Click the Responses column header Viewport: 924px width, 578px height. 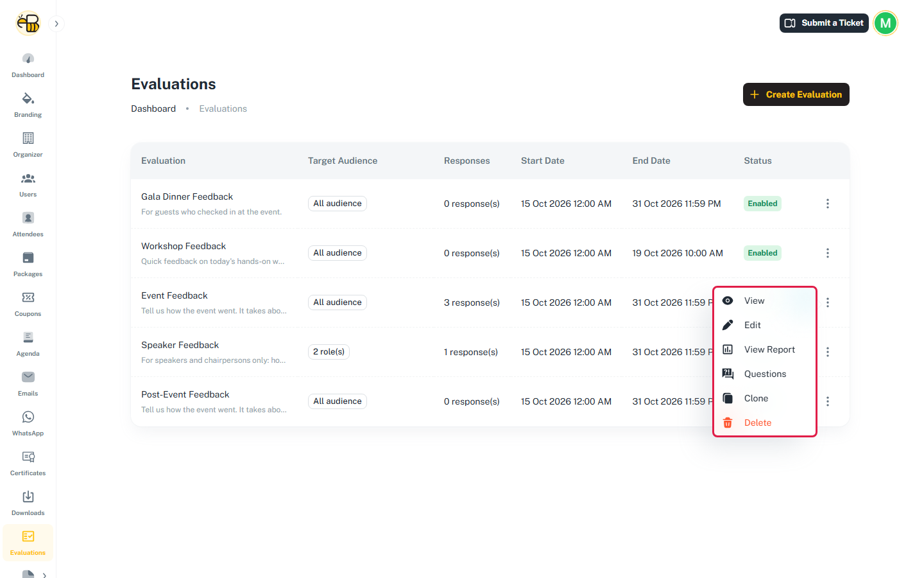pyautogui.click(x=466, y=161)
